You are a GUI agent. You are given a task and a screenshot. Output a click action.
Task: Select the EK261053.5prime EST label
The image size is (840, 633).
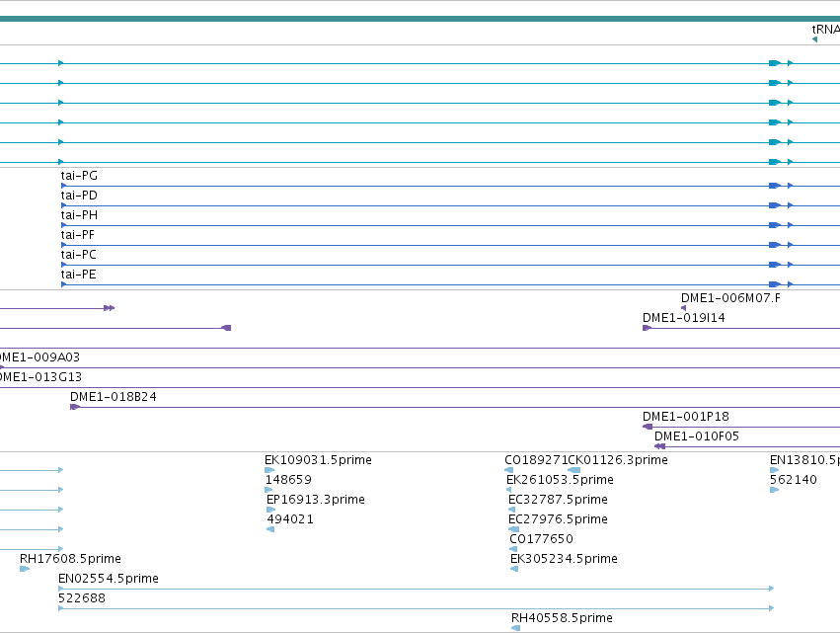coord(560,480)
